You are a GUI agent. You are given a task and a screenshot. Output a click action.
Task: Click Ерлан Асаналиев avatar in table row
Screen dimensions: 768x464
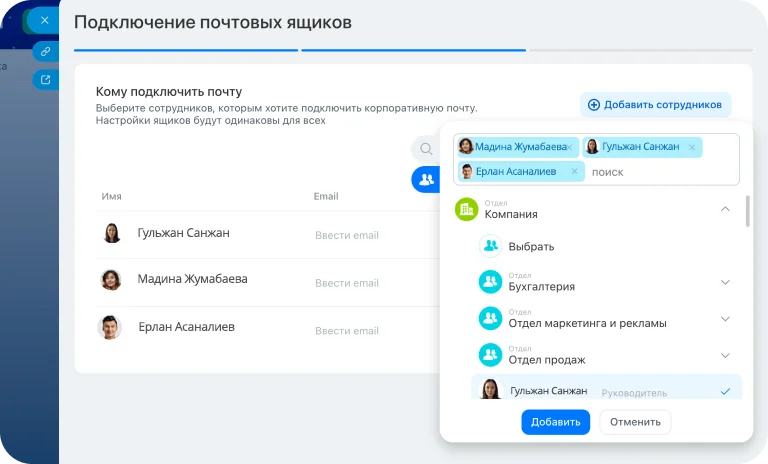110,327
